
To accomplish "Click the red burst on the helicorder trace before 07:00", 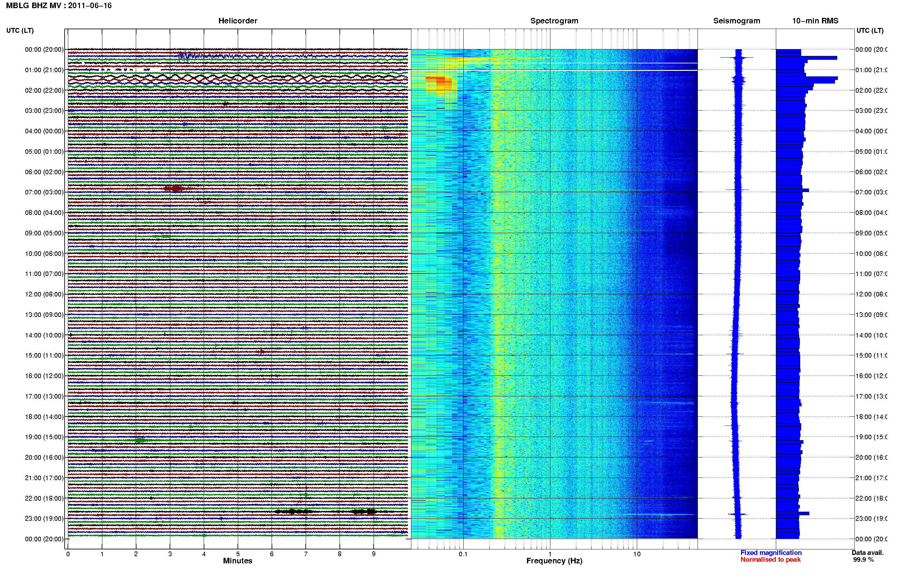I will click(174, 188).
